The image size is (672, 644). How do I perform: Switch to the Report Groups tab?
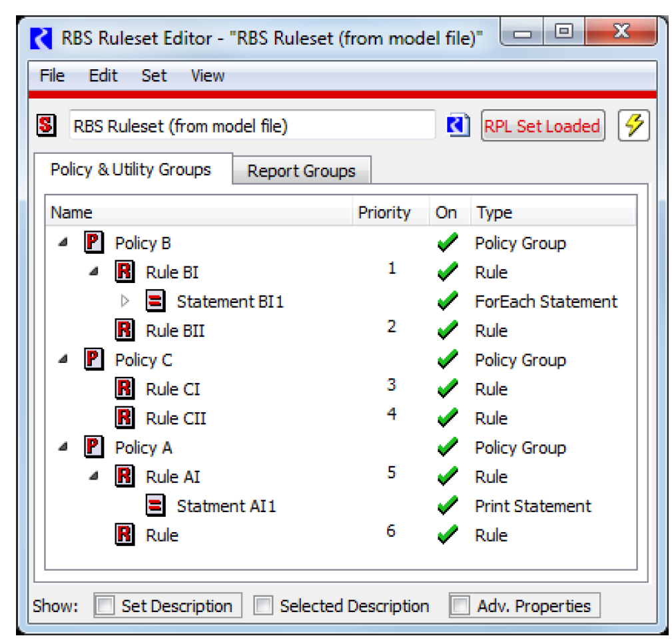pos(301,171)
